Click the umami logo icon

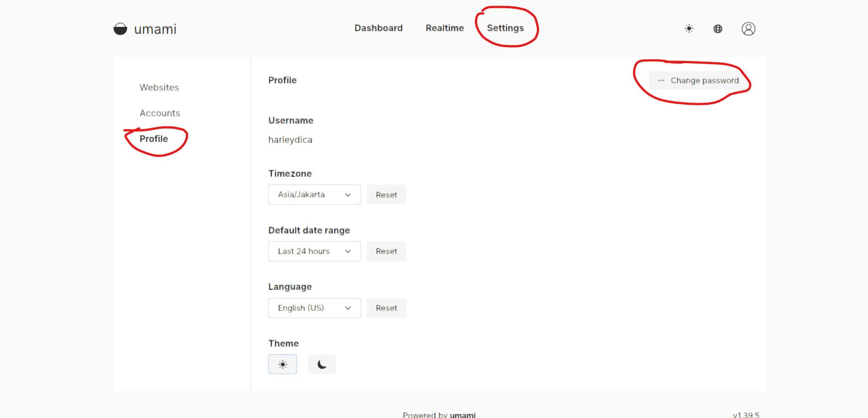pyautogui.click(x=120, y=29)
